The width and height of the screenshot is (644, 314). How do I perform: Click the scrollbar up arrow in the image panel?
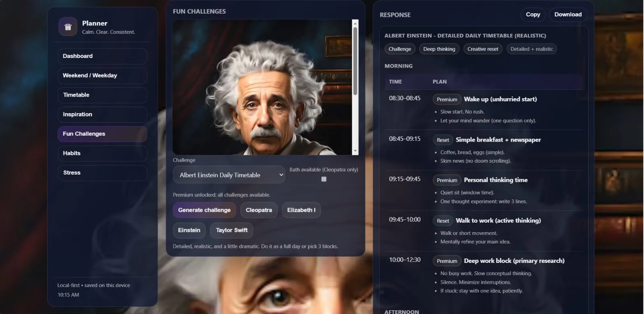click(x=355, y=23)
